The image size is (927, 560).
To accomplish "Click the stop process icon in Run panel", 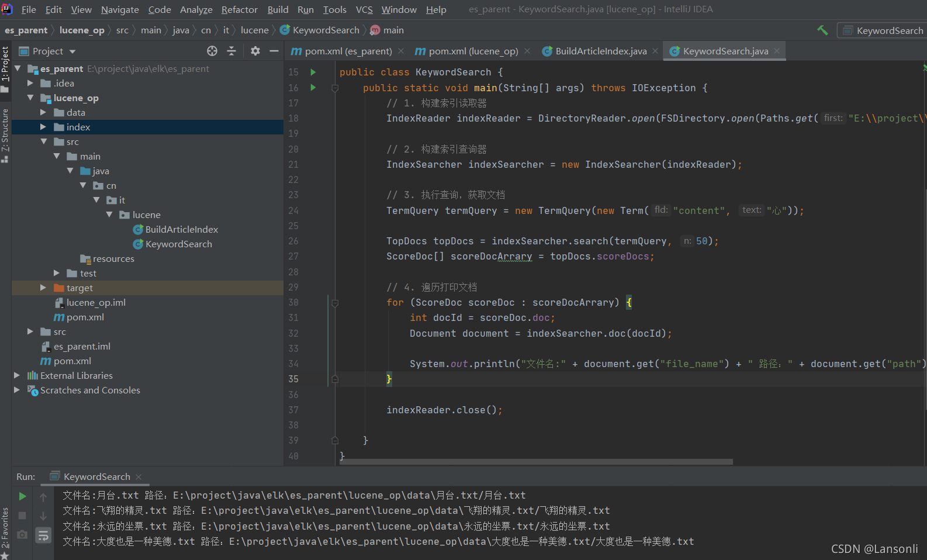I will pyautogui.click(x=22, y=516).
